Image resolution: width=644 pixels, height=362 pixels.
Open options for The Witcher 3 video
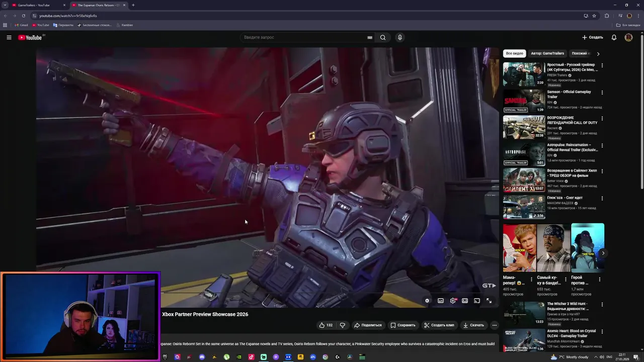pos(602,305)
